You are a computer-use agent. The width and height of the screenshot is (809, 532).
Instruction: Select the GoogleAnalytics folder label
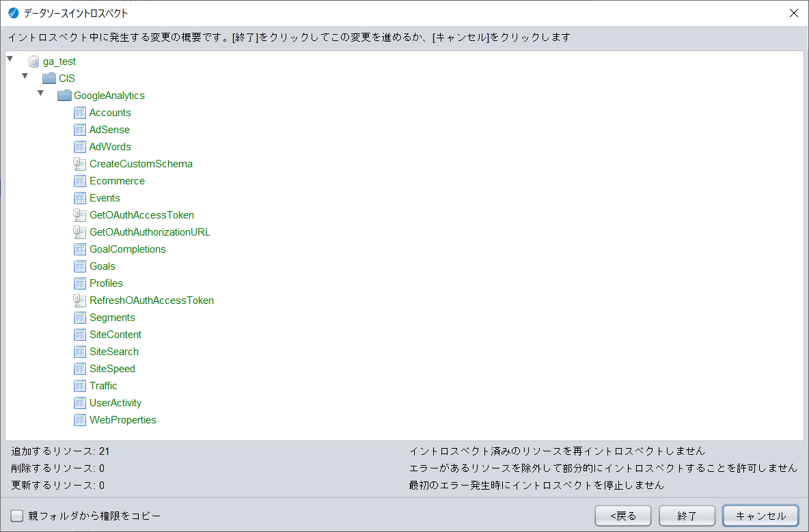tap(109, 96)
